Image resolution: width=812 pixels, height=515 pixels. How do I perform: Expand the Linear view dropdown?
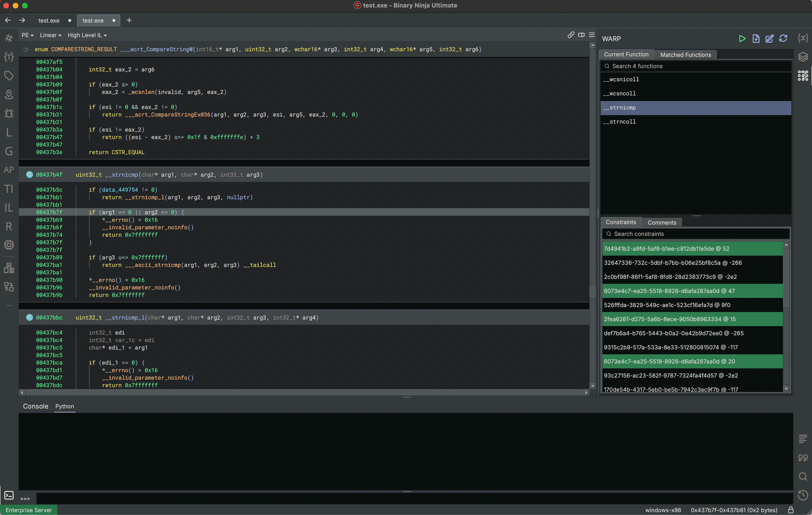(50, 35)
